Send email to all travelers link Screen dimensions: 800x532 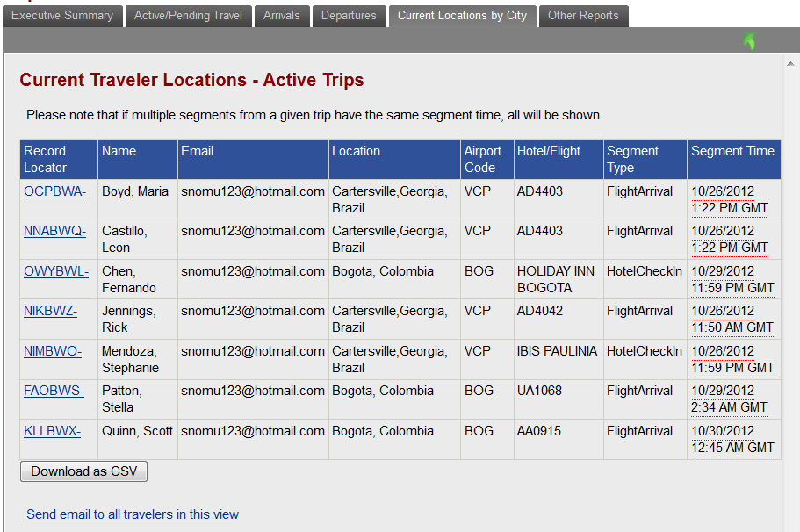coord(133,514)
